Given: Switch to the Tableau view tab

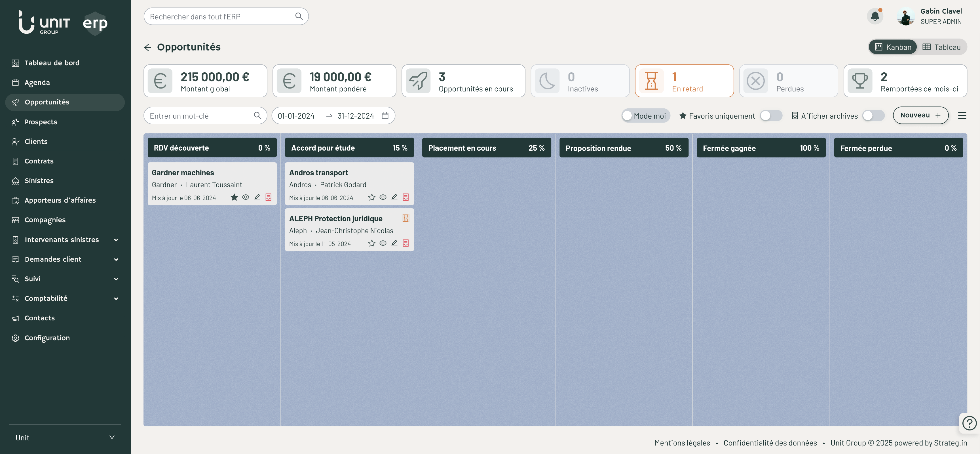Looking at the screenshot, I should [941, 47].
